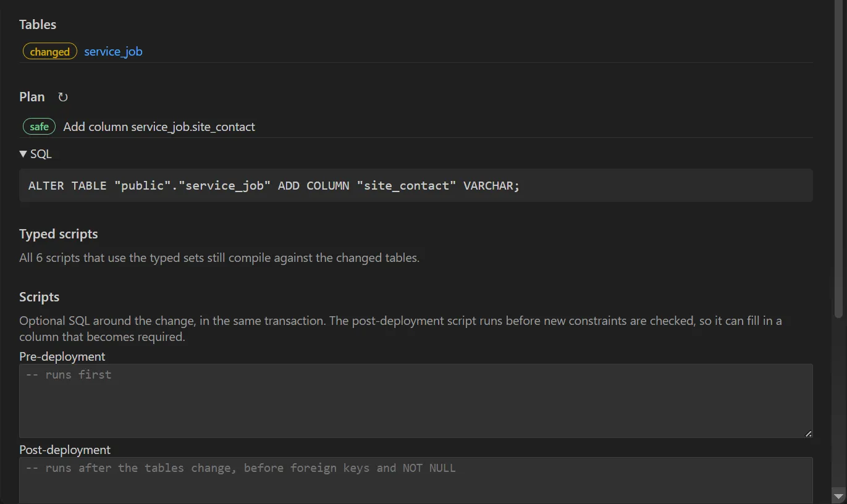Click the 'Typed scripts' heading
The height and width of the screenshot is (504, 847).
click(x=59, y=234)
